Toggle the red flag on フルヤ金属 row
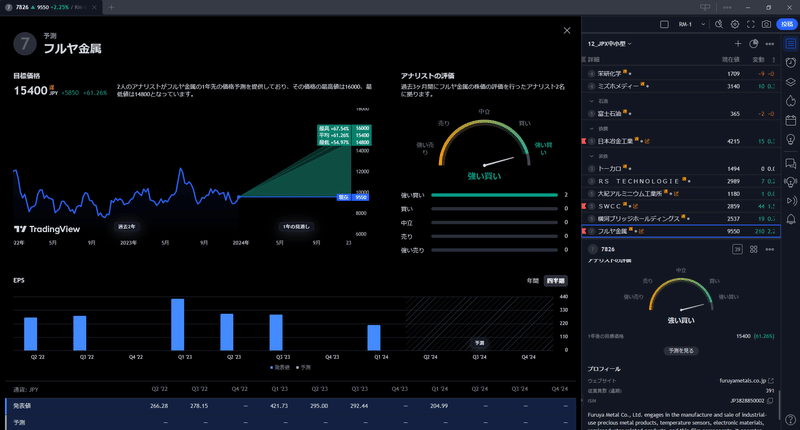 [584, 231]
